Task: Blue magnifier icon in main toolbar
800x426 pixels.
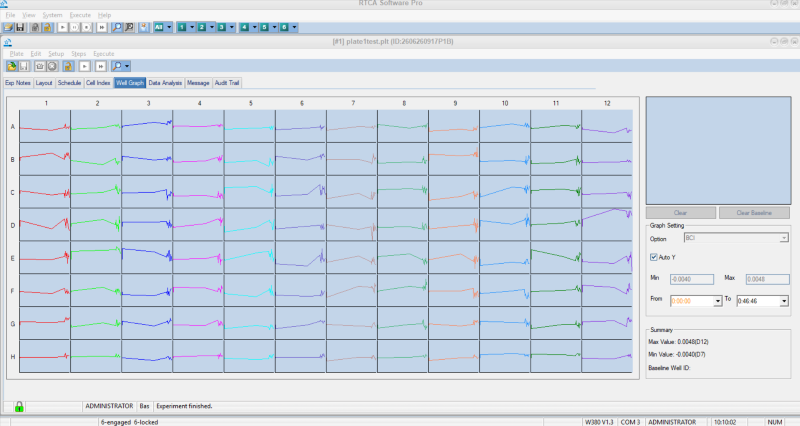Action: click(x=117, y=28)
